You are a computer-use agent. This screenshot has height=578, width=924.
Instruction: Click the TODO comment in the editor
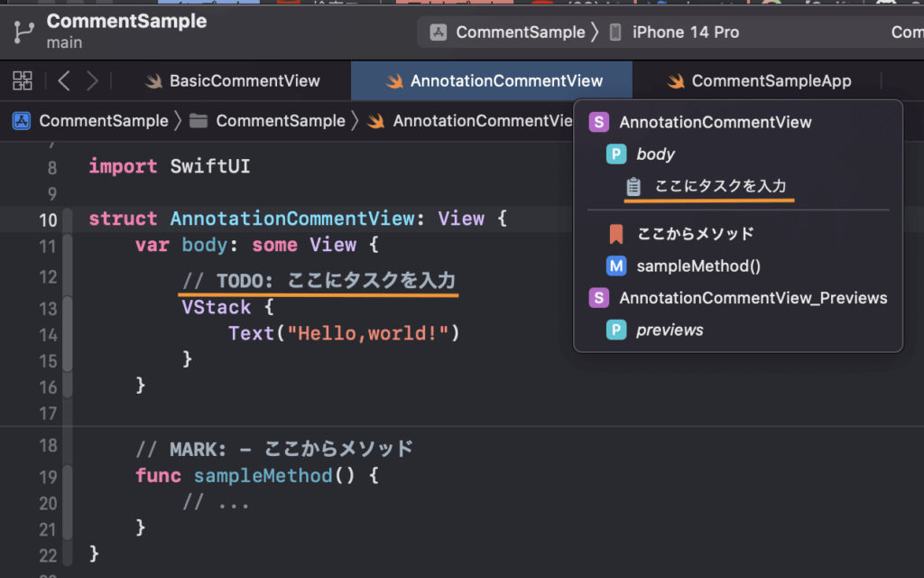tap(319, 280)
